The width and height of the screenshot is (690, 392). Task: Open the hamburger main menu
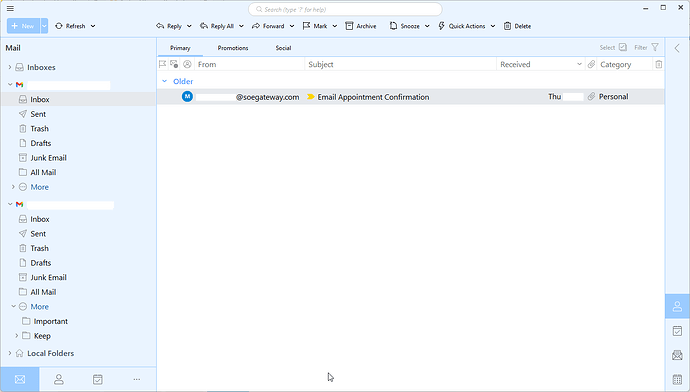(10, 8)
